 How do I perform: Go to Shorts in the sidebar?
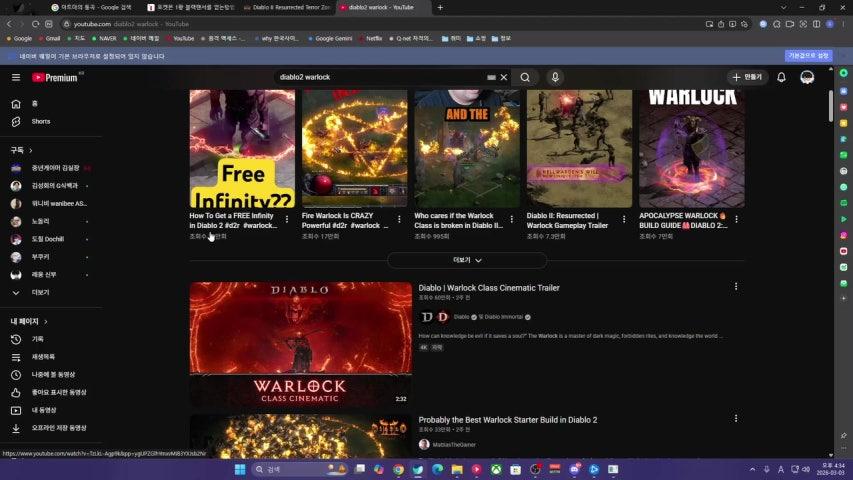tap(40, 121)
